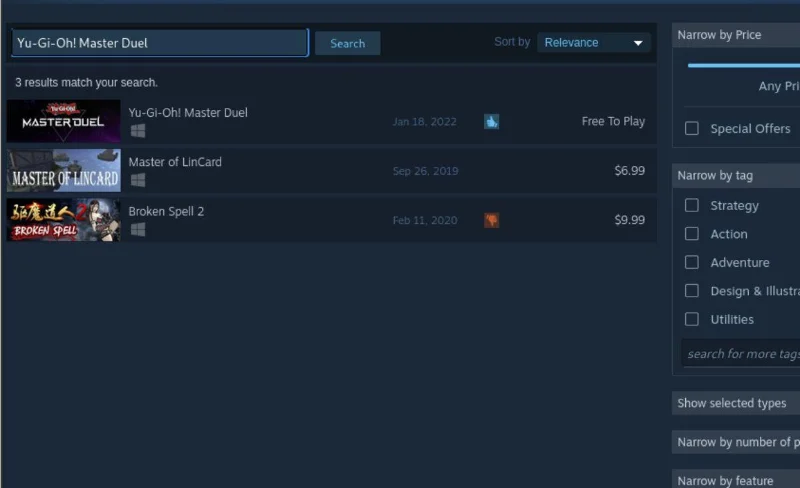This screenshot has height=488, width=800.
Task: Open the Master of LinCard title link
Action: pos(175,162)
